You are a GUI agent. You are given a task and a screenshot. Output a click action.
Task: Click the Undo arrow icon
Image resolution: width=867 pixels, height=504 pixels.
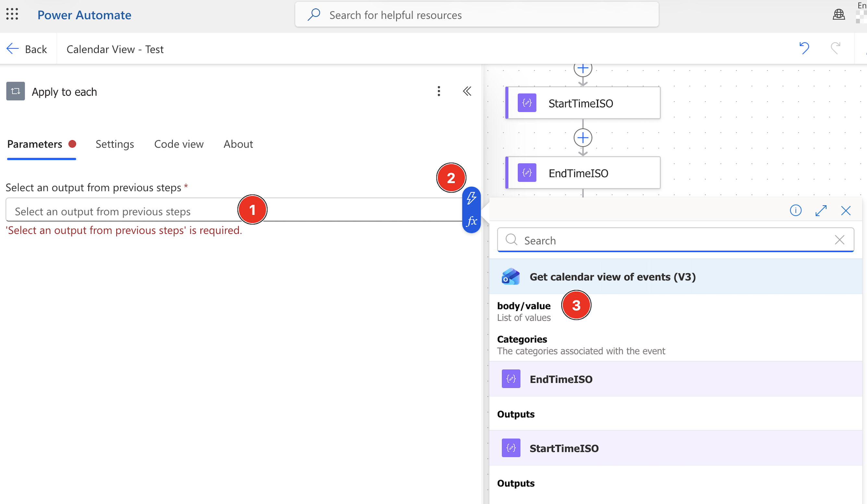[x=804, y=48]
